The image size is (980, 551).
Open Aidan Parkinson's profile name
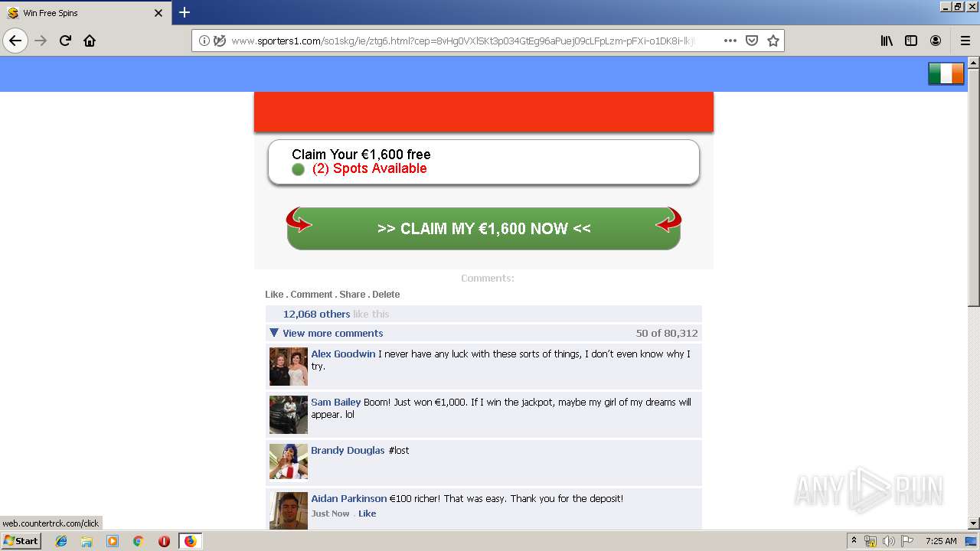point(349,498)
